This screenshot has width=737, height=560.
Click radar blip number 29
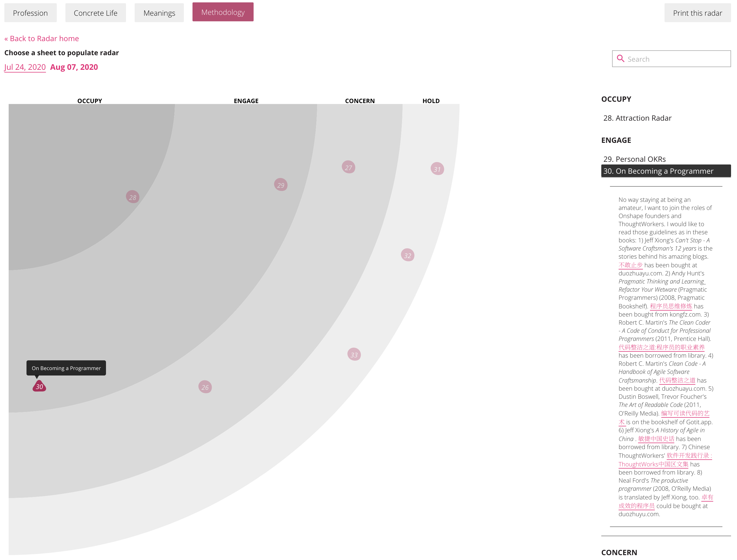coord(281,185)
